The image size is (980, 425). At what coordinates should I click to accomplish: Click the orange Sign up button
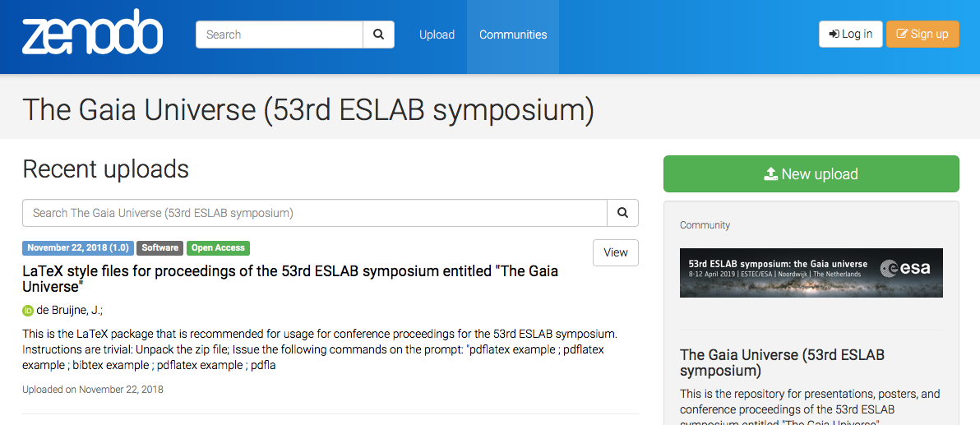(922, 34)
